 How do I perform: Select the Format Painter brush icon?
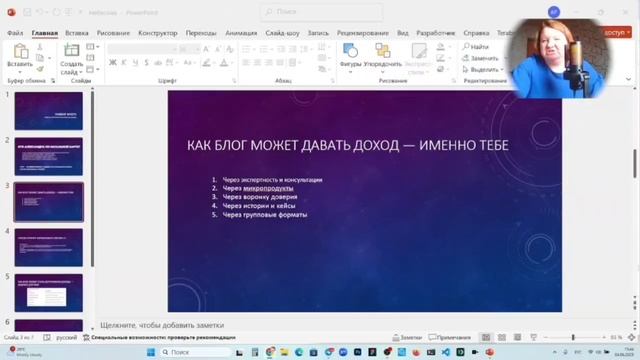40,69
